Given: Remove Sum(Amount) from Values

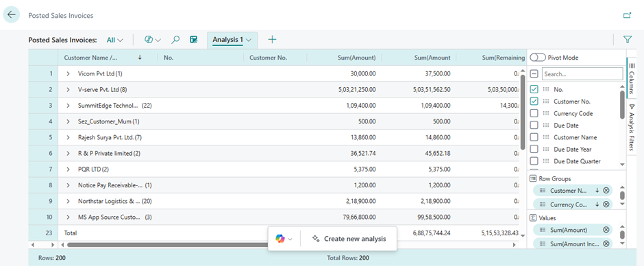Looking at the screenshot, I should pos(606,230).
